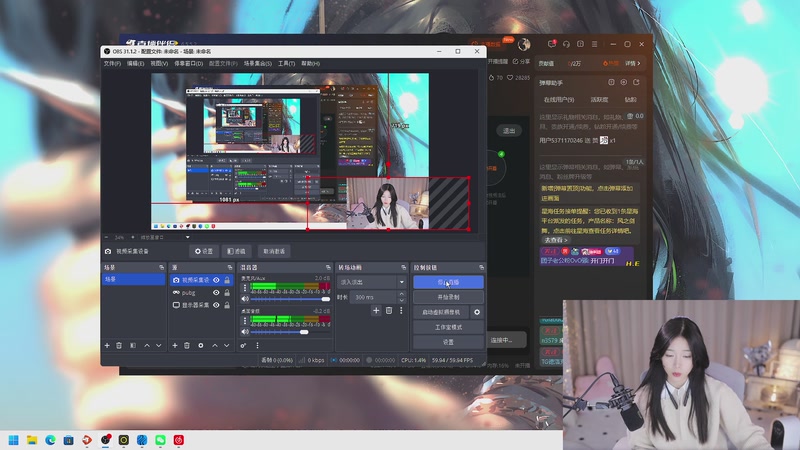800x450 pixels.
Task: Move the scene up with up arrow
Action: pos(147,345)
